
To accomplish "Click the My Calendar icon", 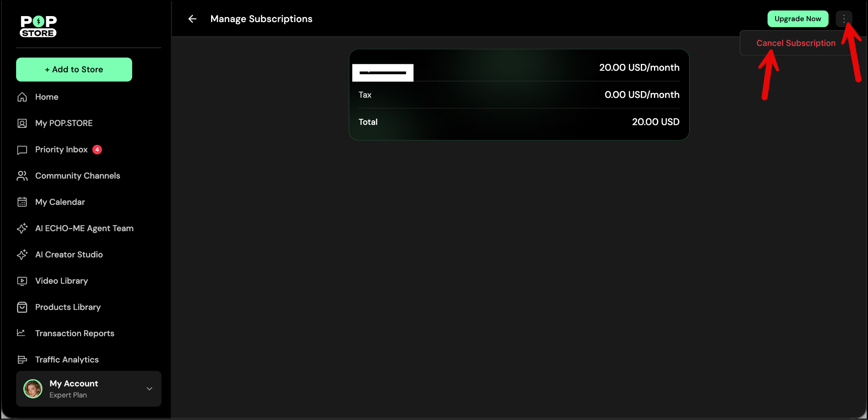I will [x=22, y=202].
